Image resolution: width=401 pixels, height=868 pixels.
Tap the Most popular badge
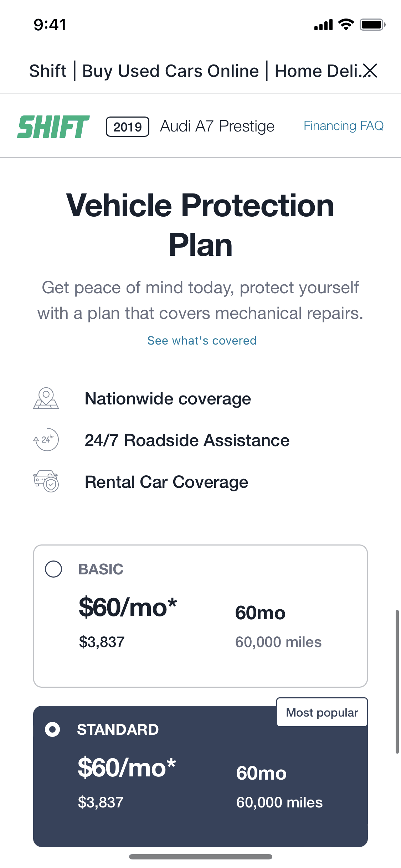[322, 712]
